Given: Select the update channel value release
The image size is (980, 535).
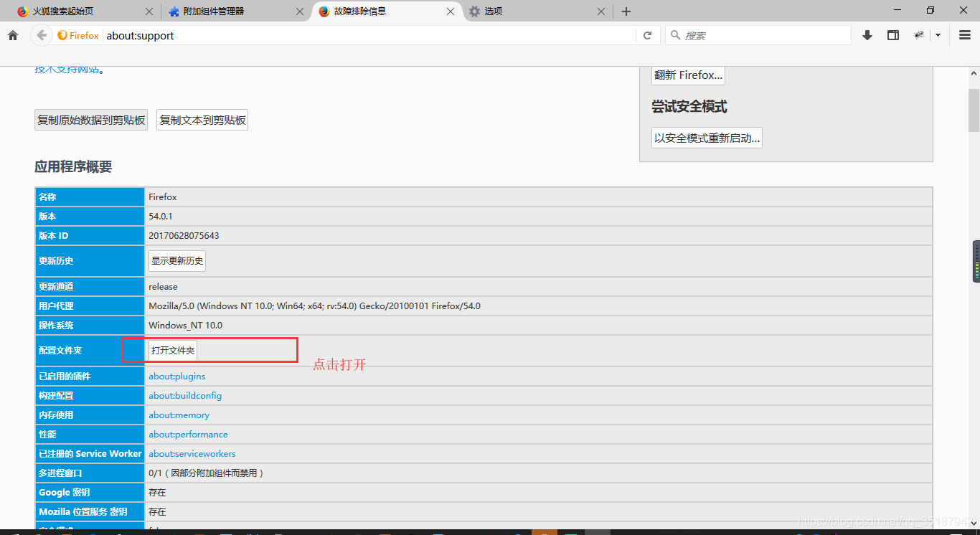Looking at the screenshot, I should tap(163, 287).
